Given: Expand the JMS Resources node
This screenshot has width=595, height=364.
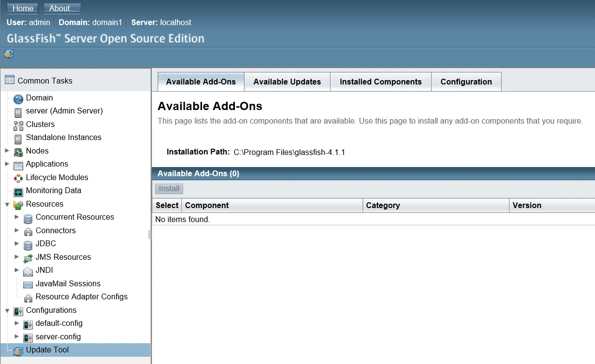Looking at the screenshot, I should 17,257.
